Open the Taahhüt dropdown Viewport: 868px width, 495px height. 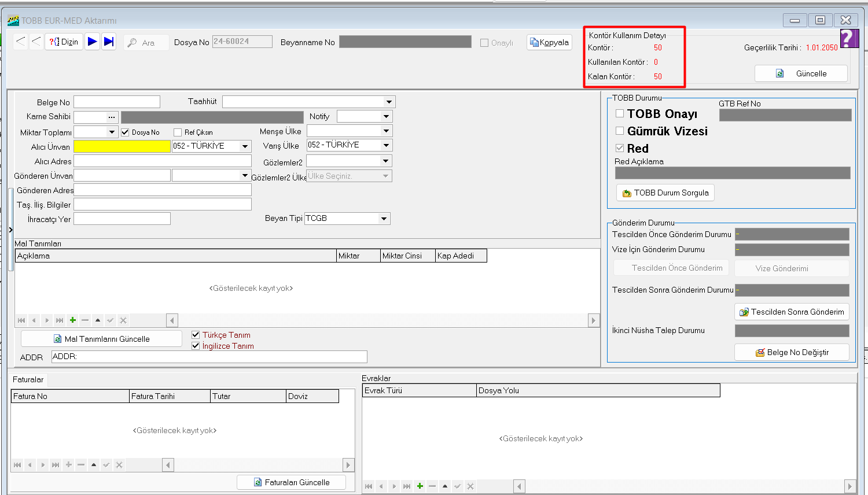pyautogui.click(x=389, y=102)
